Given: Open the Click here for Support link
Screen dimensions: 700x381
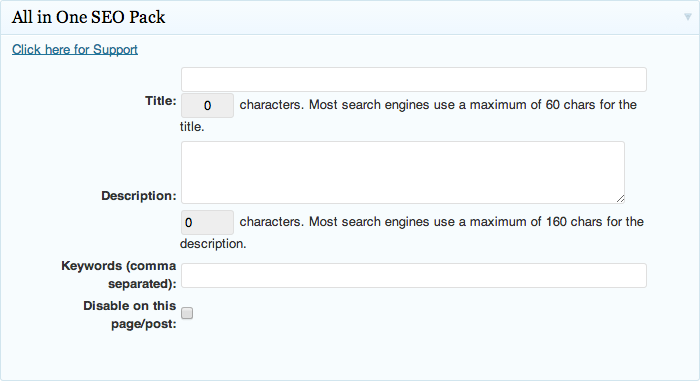Looking at the screenshot, I should 75,49.
